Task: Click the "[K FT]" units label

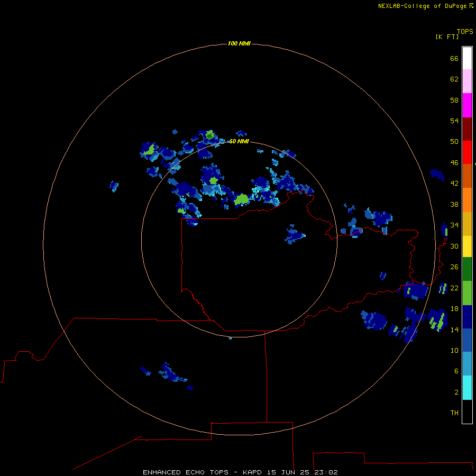Action: [447, 36]
